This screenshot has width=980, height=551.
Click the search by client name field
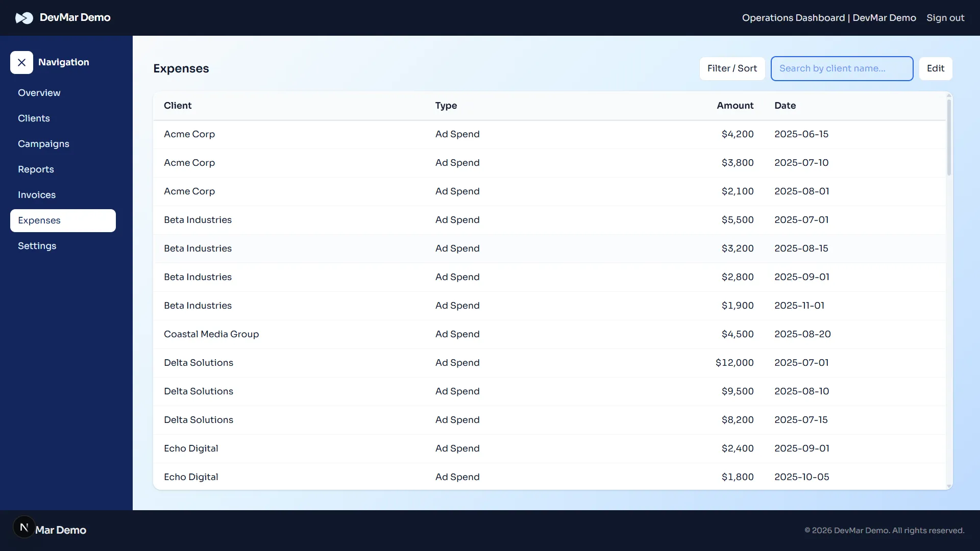pos(842,68)
